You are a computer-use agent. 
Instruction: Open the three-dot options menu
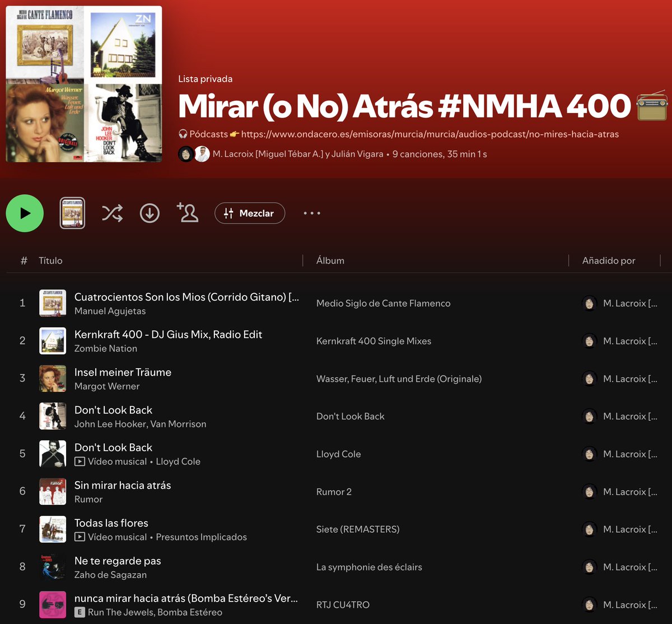click(311, 213)
